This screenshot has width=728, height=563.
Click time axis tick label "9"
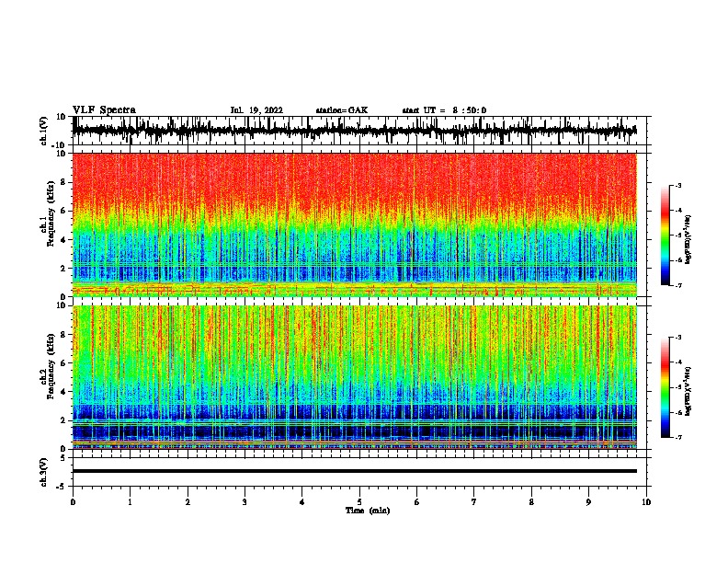pos(588,502)
